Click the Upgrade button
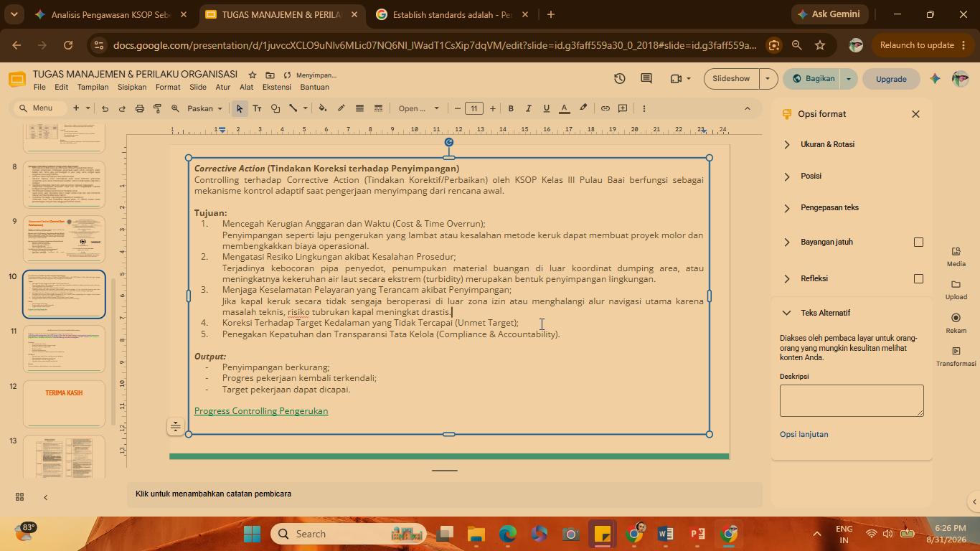The image size is (980, 551). click(891, 79)
